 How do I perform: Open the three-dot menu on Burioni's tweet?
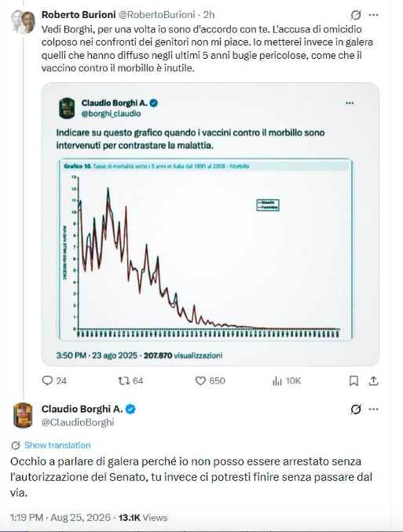pyautogui.click(x=373, y=15)
